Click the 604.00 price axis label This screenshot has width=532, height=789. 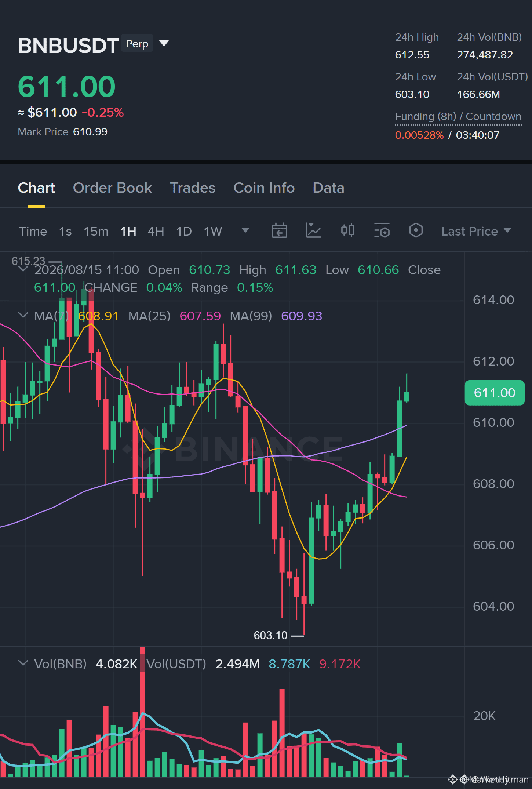pyautogui.click(x=493, y=606)
